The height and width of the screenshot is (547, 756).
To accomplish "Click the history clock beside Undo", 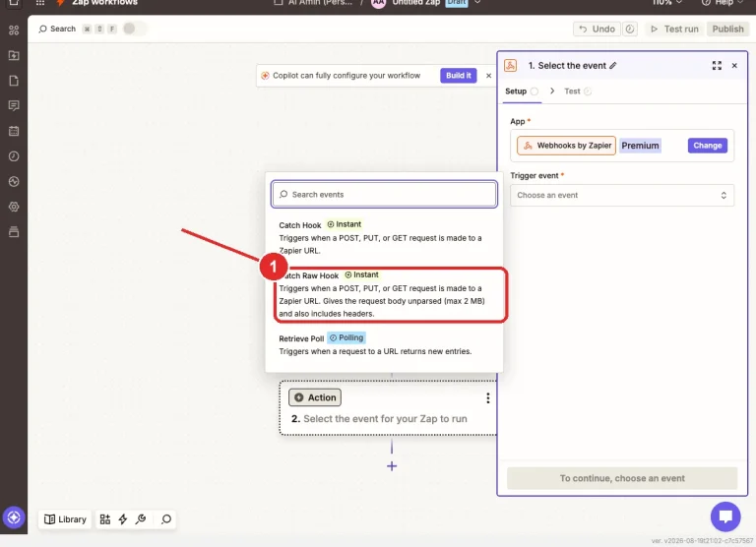I will pos(630,29).
